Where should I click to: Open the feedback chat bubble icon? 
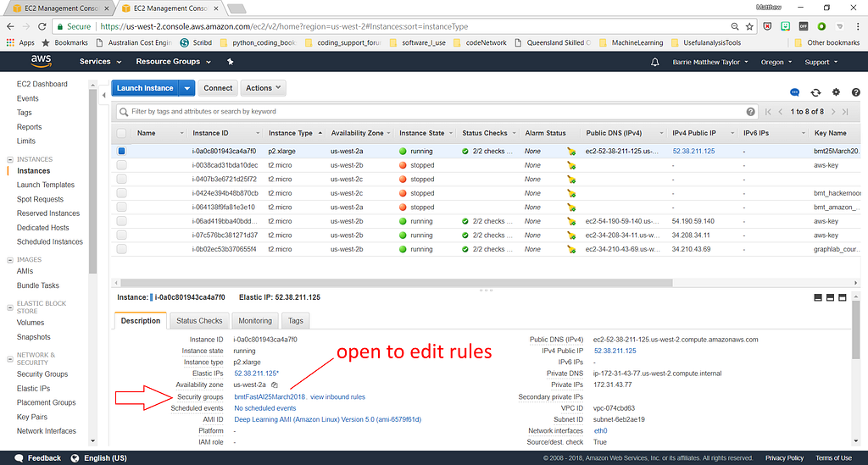(x=795, y=92)
